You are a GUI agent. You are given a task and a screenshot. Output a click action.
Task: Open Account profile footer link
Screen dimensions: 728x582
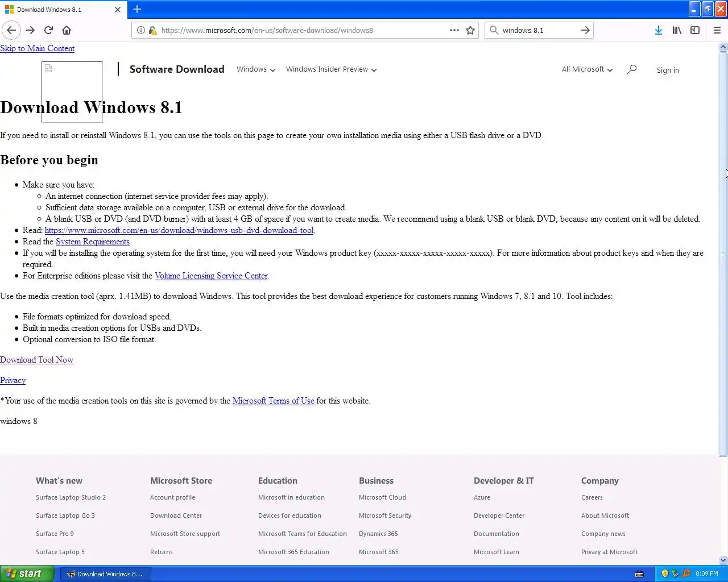(x=172, y=497)
